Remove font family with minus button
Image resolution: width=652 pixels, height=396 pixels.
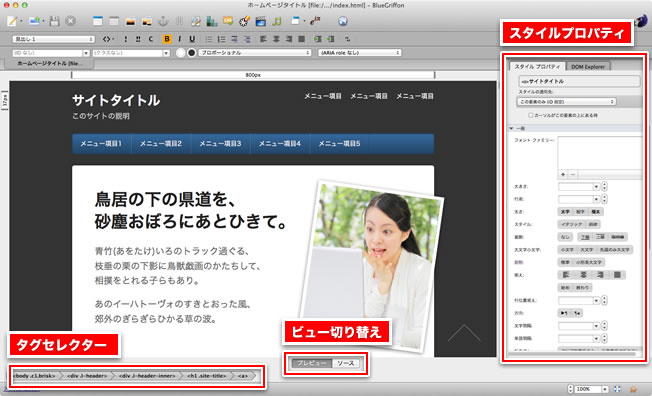click(x=573, y=175)
